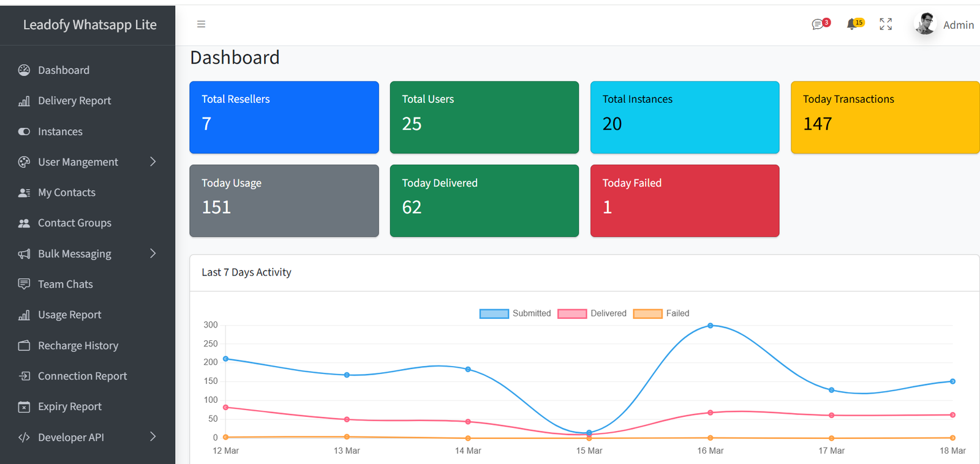Open Recharge History page
The image size is (980, 464).
[88, 346]
